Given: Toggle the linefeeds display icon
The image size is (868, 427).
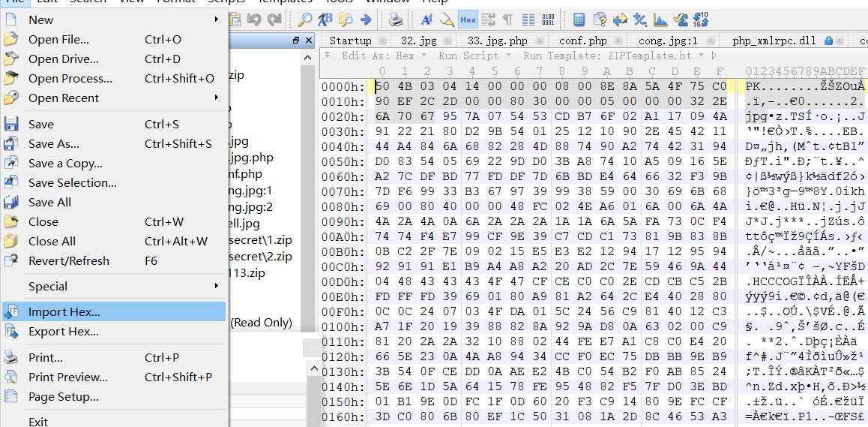Looking at the screenshot, I should [x=488, y=20].
